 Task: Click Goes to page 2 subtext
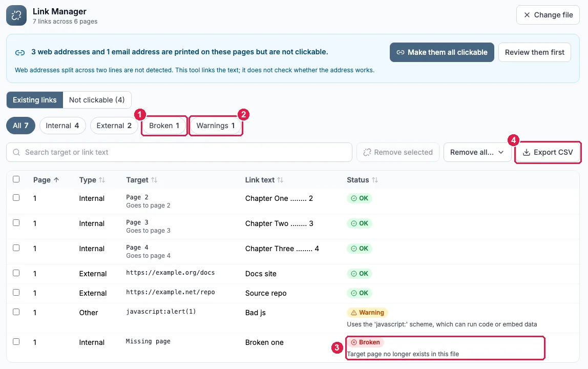pyautogui.click(x=148, y=206)
